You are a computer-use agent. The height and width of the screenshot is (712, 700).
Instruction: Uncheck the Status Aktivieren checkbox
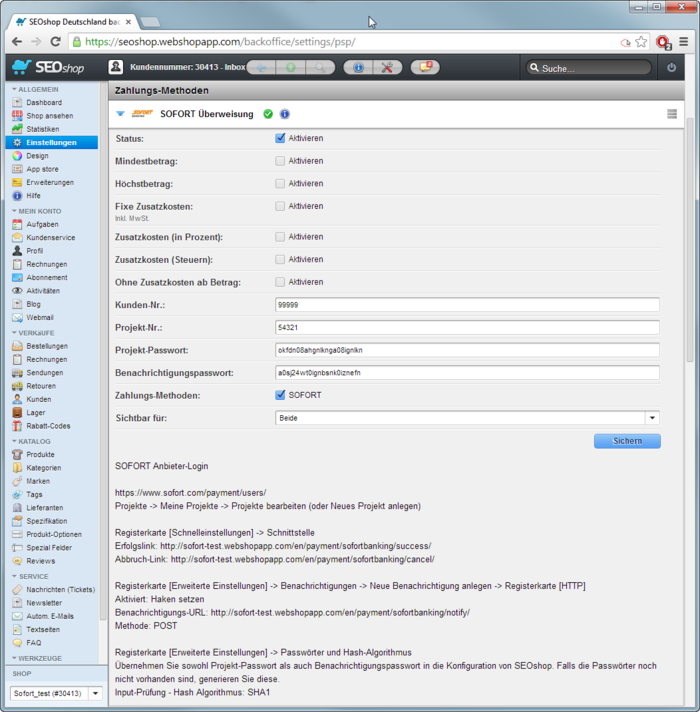click(x=280, y=138)
